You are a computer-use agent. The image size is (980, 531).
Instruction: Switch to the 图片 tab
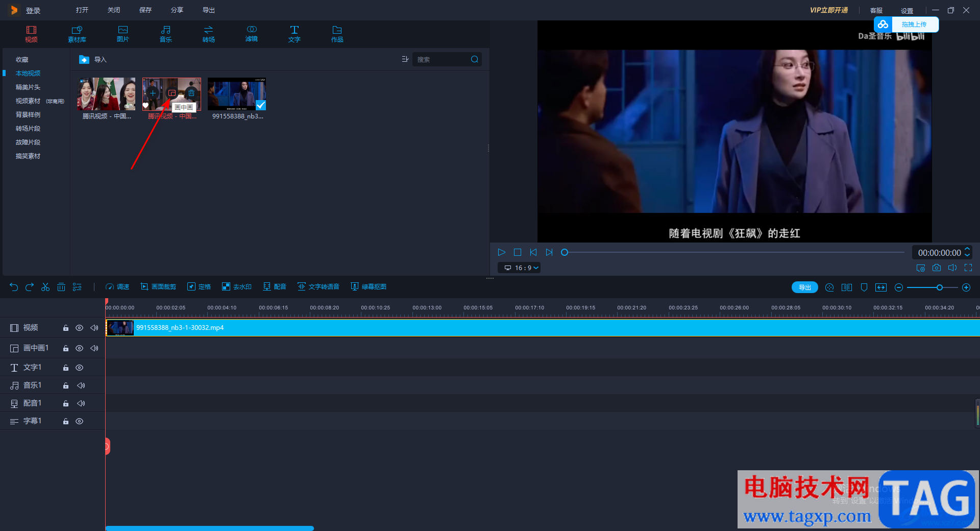point(122,34)
